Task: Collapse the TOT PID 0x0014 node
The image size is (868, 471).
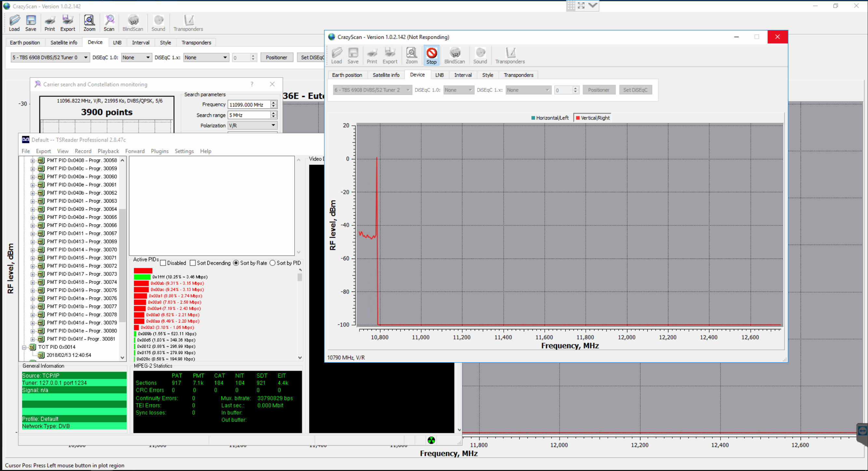Action: click(x=24, y=347)
